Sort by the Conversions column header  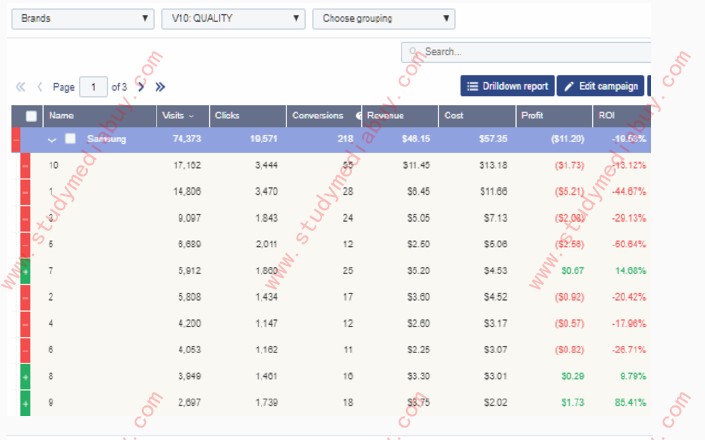tap(324, 116)
